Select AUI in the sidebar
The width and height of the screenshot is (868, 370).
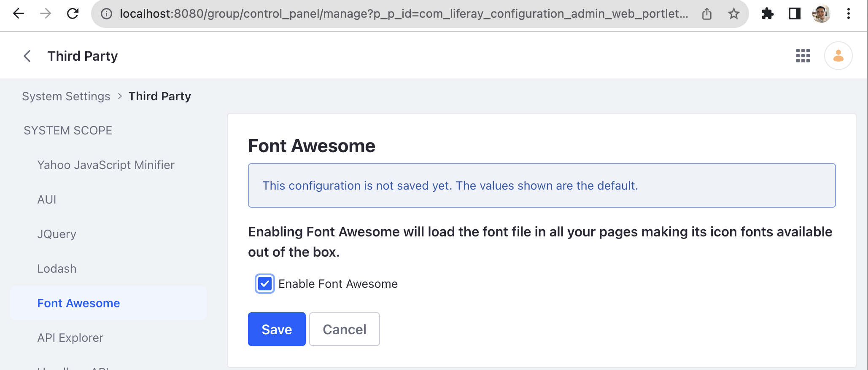click(47, 199)
